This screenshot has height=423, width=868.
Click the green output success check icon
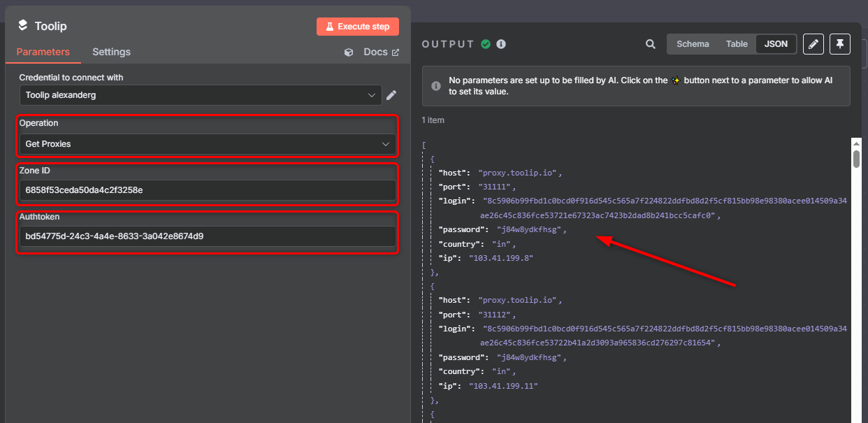pos(486,44)
